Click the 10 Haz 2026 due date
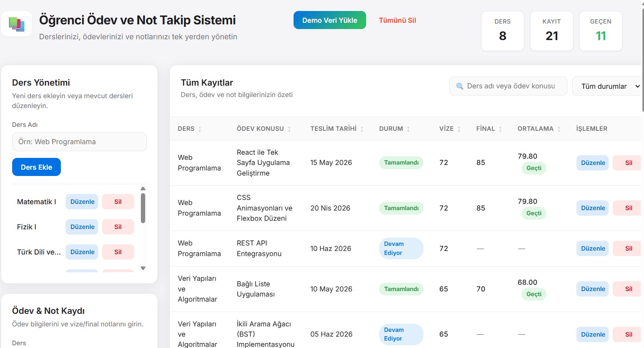Screen dimensions: 644x348 point(330,249)
